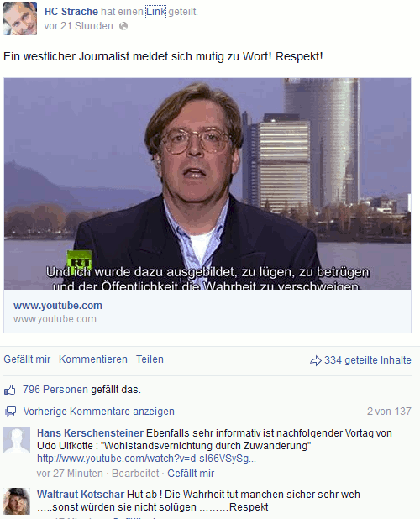This screenshot has width=420, height=519.
Task: Expand 'Vorherige Kommentare anzeigen'
Action: pyautogui.click(x=98, y=412)
